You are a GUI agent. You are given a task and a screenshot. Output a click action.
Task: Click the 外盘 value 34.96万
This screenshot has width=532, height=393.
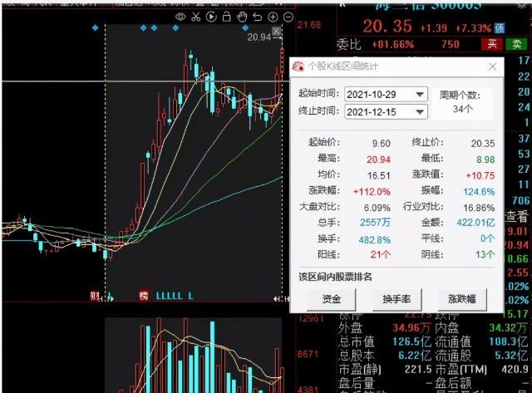(411, 327)
